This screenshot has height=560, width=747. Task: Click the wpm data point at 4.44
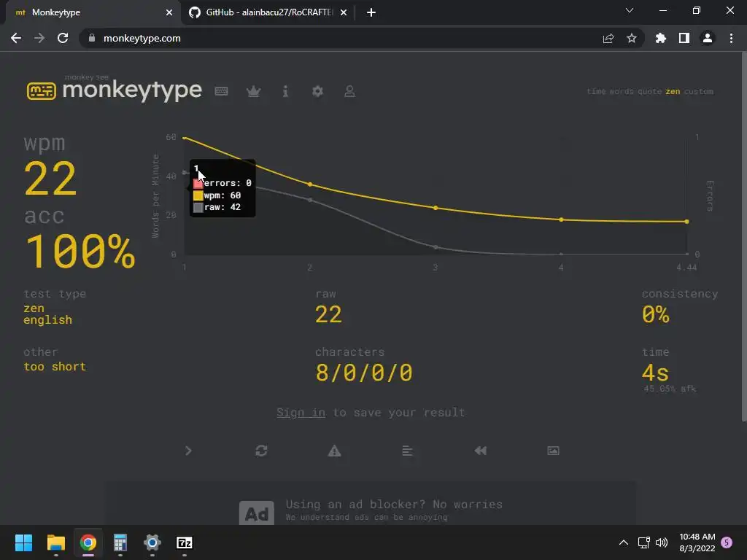[686, 222]
